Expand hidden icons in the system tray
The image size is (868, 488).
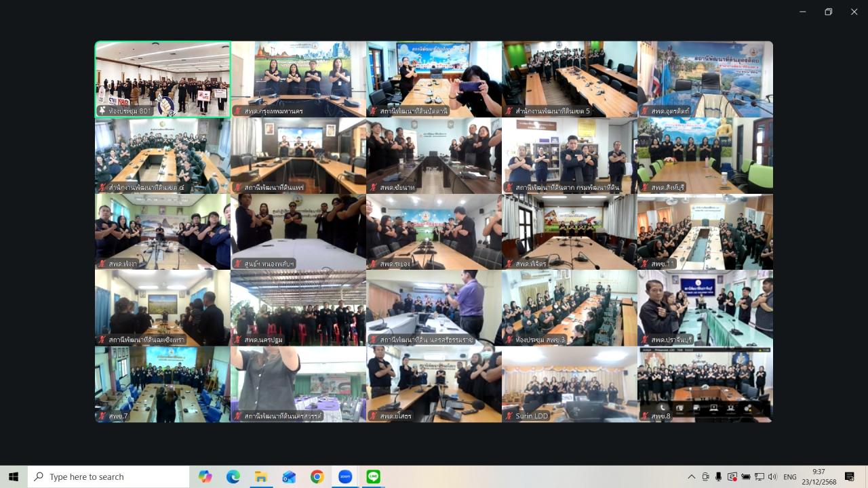(691, 476)
